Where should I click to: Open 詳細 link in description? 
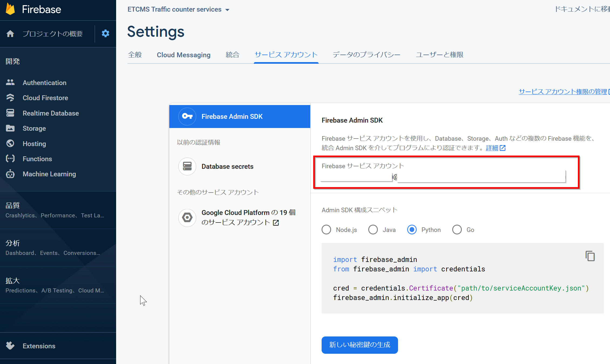tap(492, 148)
